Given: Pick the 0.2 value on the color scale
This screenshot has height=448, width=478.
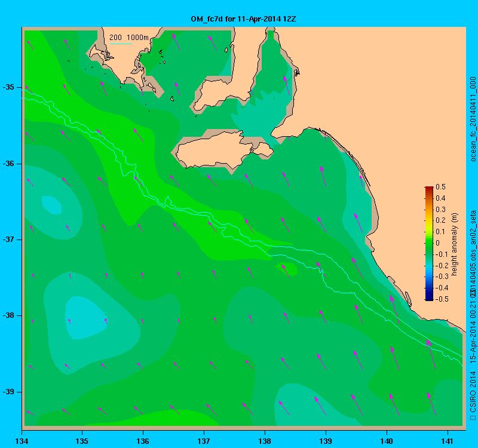Looking at the screenshot, I should pyautogui.click(x=440, y=220).
